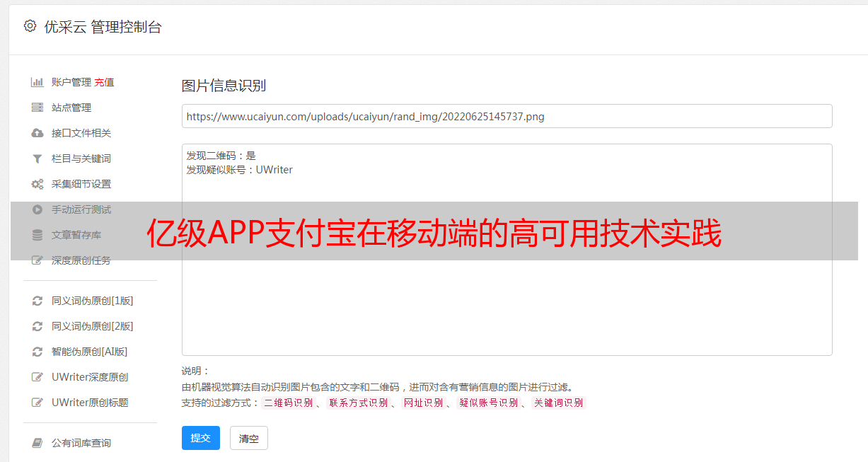Click the cloud upload icon next to 接口文件相关
The image size is (868, 462).
tap(37, 133)
